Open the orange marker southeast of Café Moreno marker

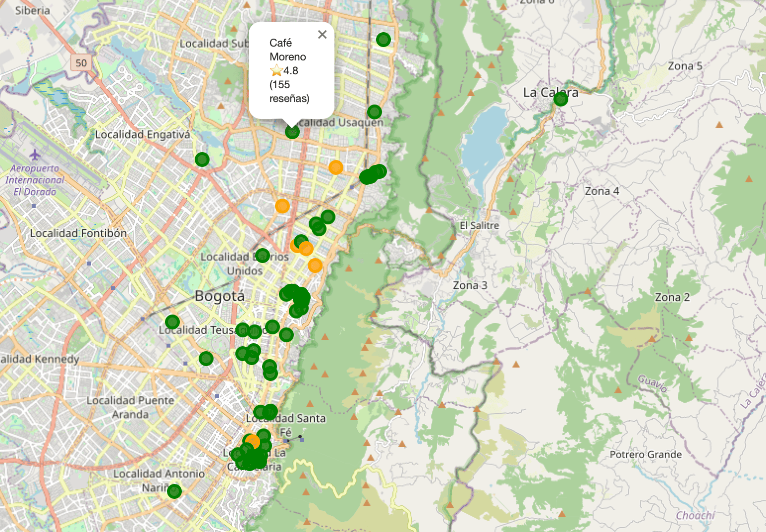(336, 167)
